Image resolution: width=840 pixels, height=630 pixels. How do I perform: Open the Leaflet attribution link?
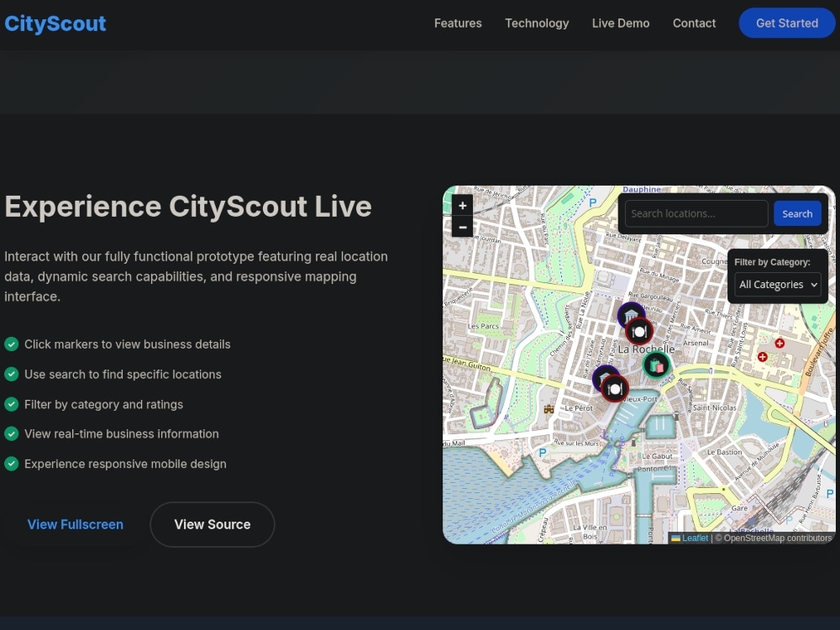695,538
